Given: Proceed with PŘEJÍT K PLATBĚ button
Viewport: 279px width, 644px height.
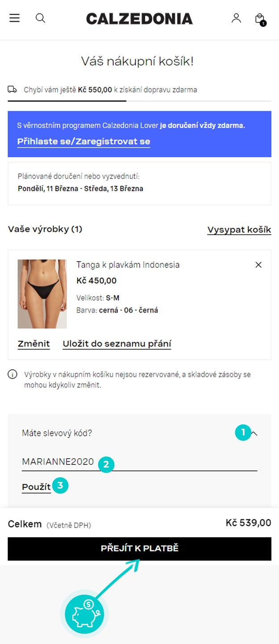Looking at the screenshot, I should pyautogui.click(x=139, y=548).
